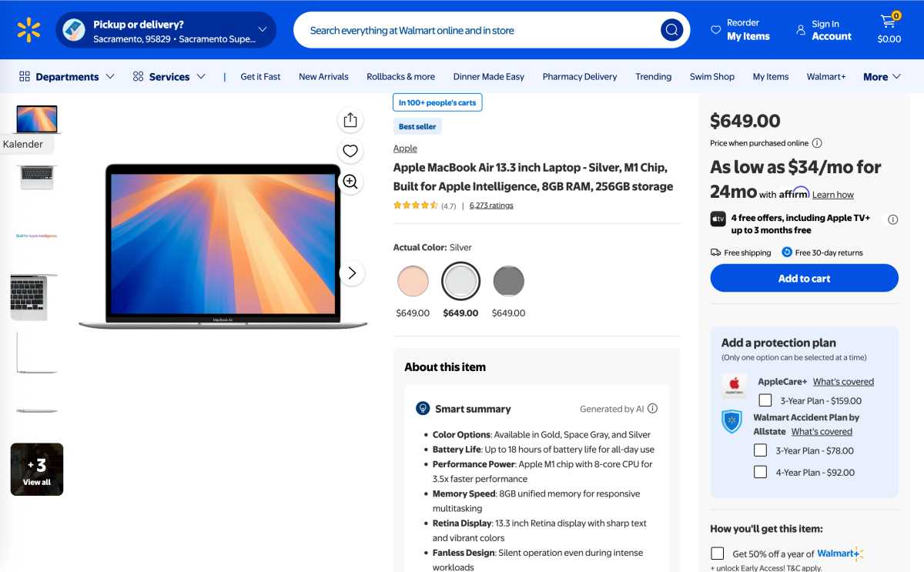Click the star rating icons
The width and height of the screenshot is (924, 572).
(416, 206)
